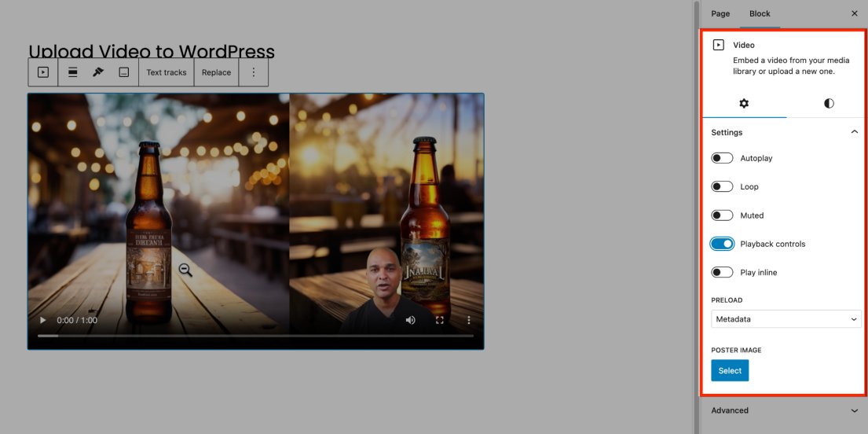
Task: Open block options three-dot menu
Action: pyautogui.click(x=253, y=72)
